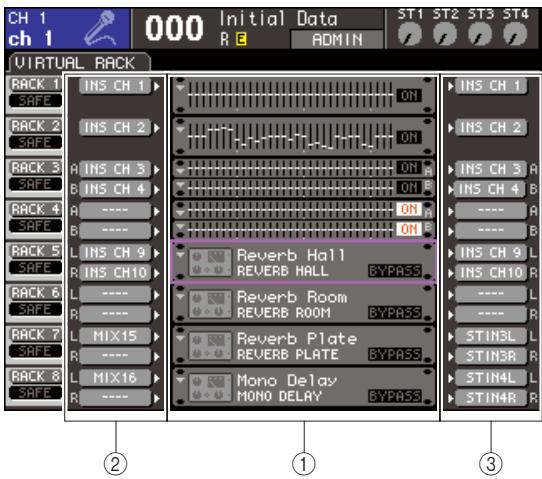
Task: Toggle ON for Rack 4 B GEQ
Action: [409, 229]
